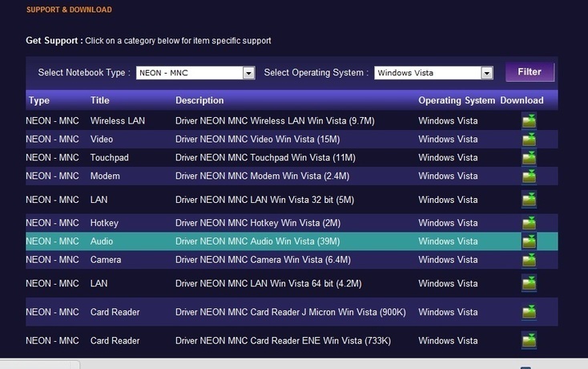Click the Filter button
The width and height of the screenshot is (588, 369).
530,71
